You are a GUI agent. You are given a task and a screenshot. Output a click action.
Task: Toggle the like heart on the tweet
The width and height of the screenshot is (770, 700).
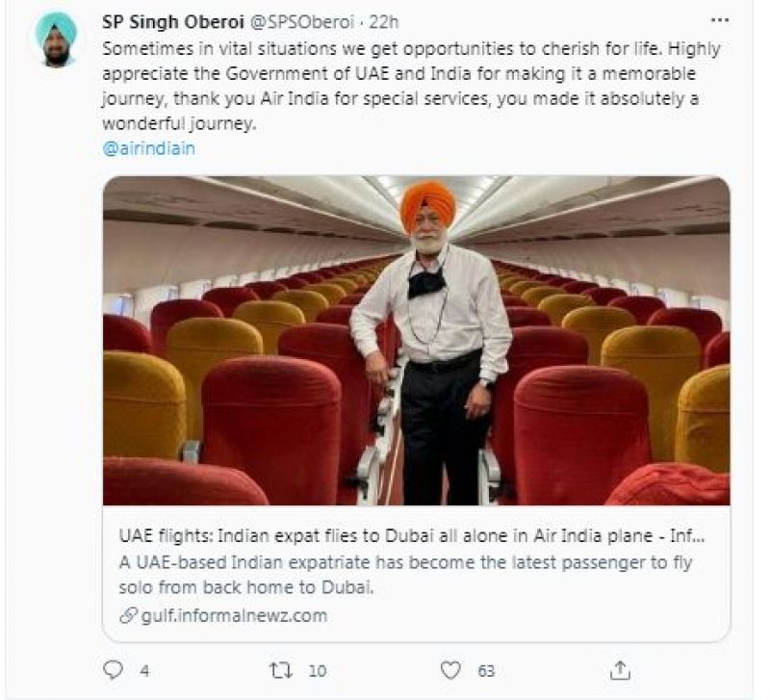click(449, 669)
